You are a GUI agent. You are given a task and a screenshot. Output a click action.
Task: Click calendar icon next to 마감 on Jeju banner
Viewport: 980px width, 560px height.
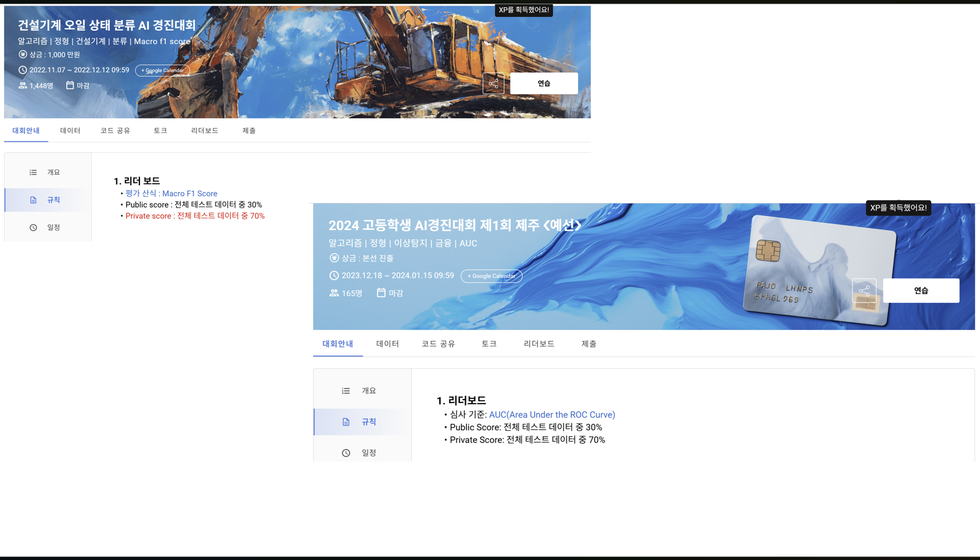pos(381,293)
